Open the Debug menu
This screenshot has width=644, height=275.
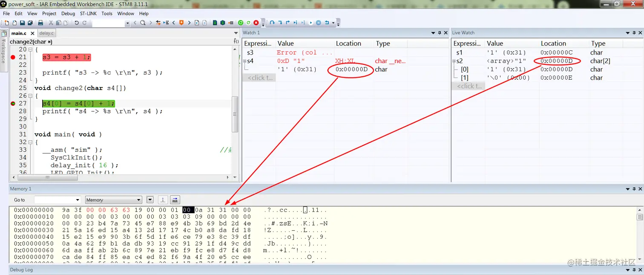click(68, 13)
